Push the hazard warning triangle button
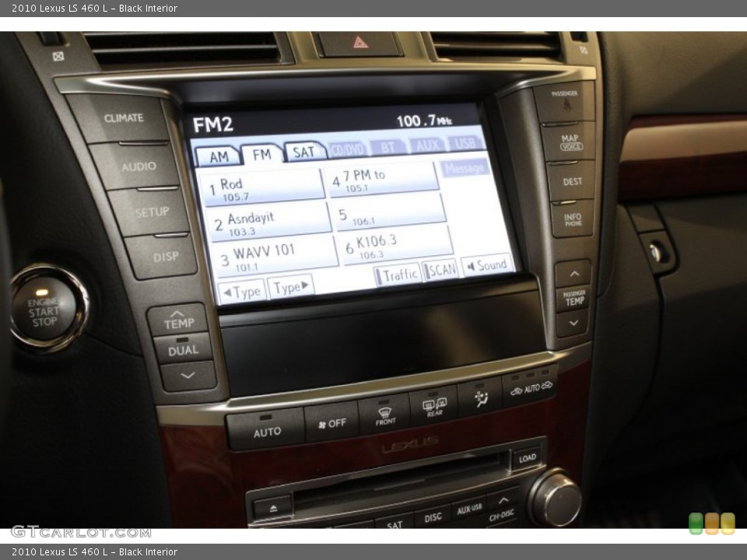Image resolution: width=747 pixels, height=560 pixels. tap(359, 44)
